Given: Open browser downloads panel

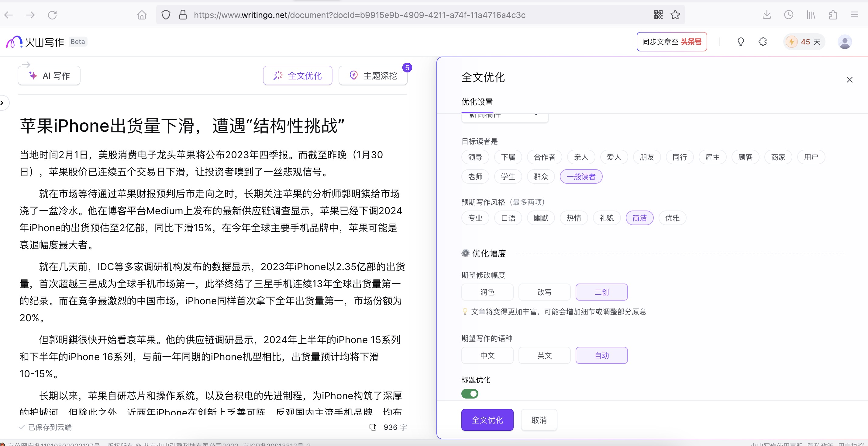Looking at the screenshot, I should (766, 15).
